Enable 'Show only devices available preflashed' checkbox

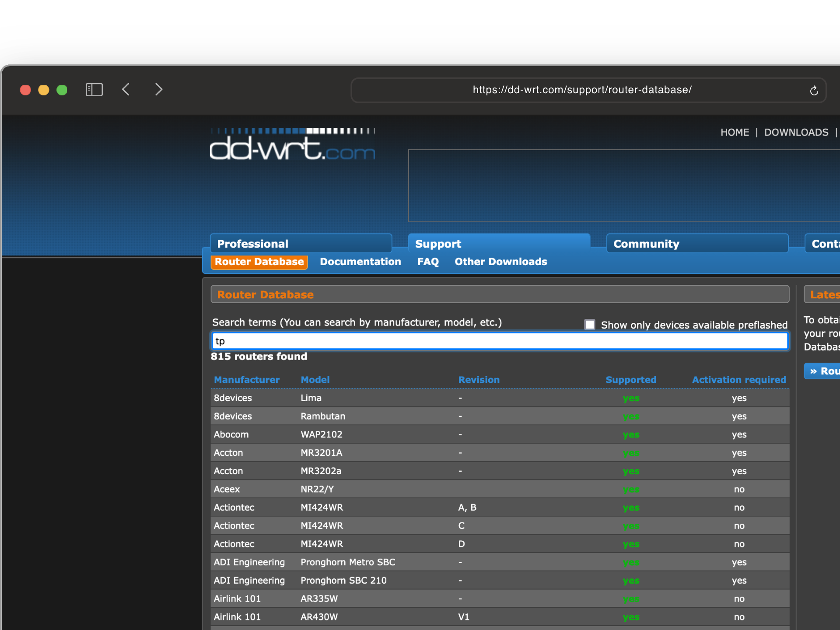tap(590, 325)
